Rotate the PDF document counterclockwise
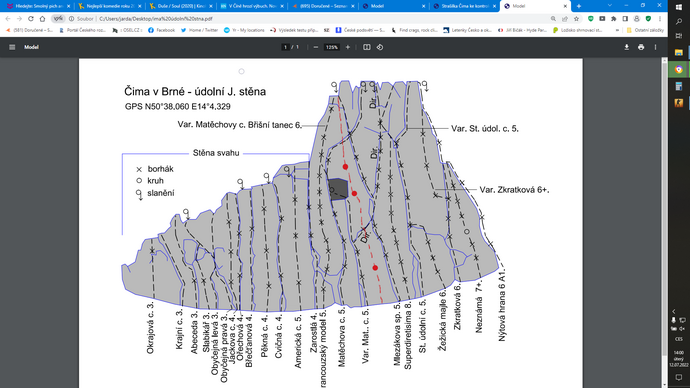Viewport: 690px width, 388px height. (x=380, y=47)
